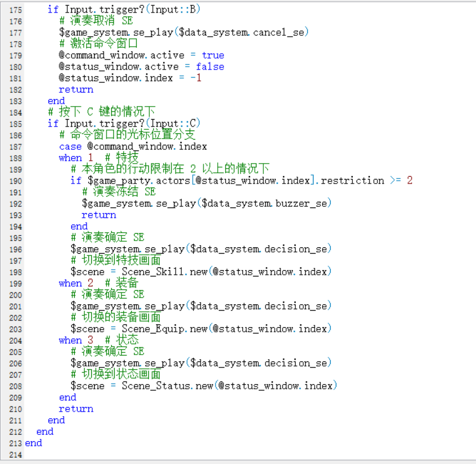
Task: Click the 'return' keyword on line 210
Action: click(x=76, y=409)
